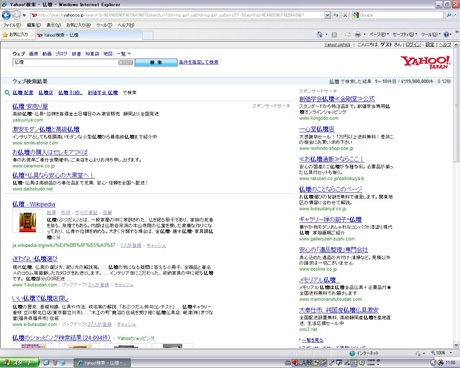Go forward with the IE Forward arrow
The height and width of the screenshot is (368, 460).
coord(16,15)
